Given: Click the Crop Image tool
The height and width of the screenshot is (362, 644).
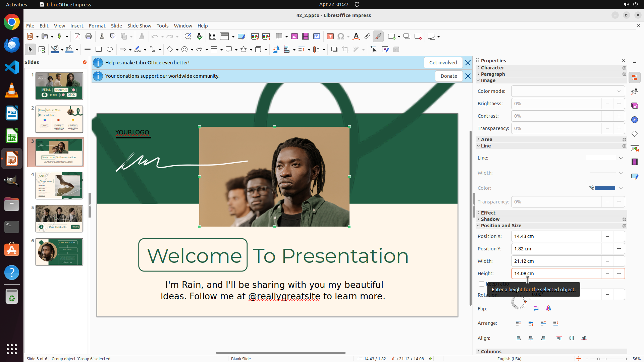Looking at the screenshot, I should [345, 50].
